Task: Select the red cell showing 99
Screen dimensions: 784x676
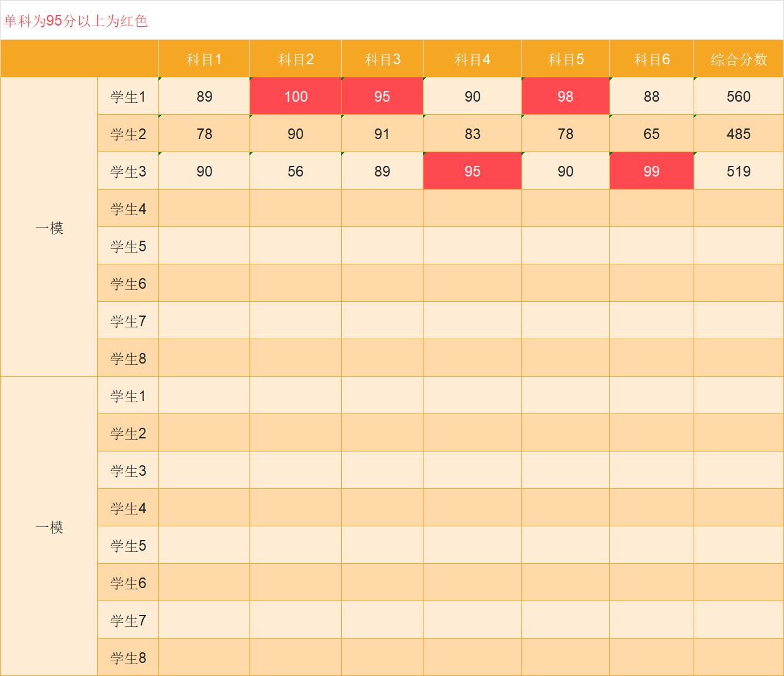Action: coord(651,170)
